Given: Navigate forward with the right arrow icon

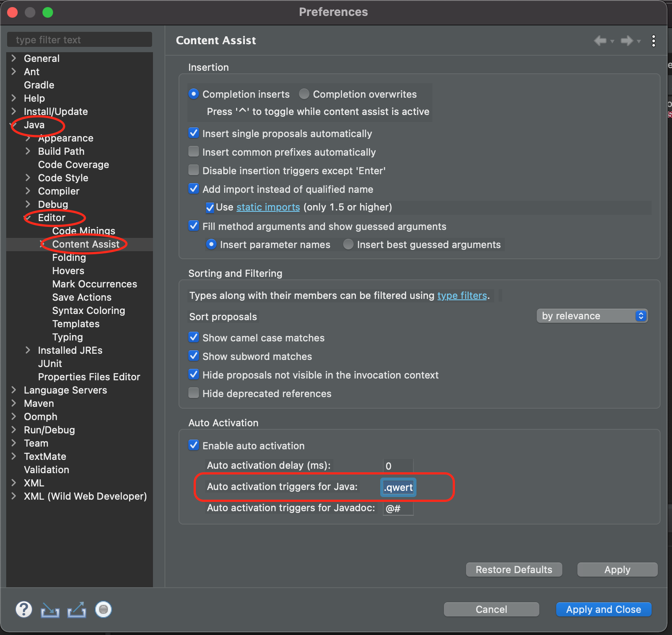Looking at the screenshot, I should [626, 41].
